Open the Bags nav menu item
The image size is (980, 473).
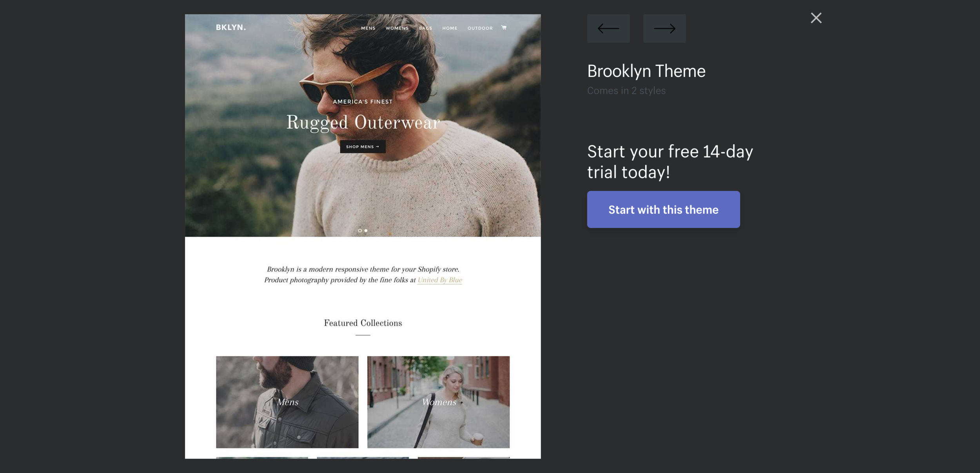[425, 28]
